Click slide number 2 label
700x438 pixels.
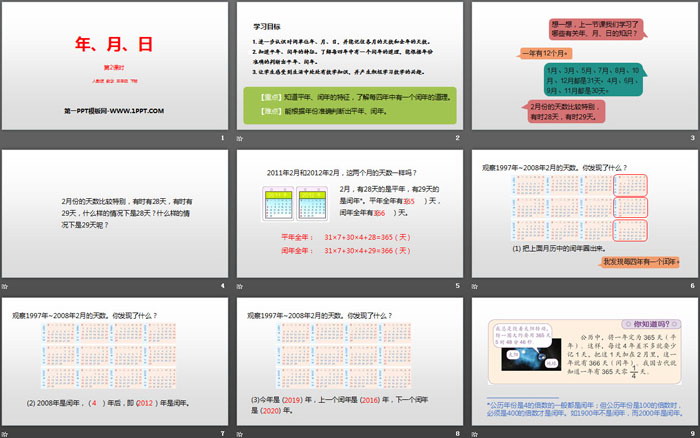[458, 138]
